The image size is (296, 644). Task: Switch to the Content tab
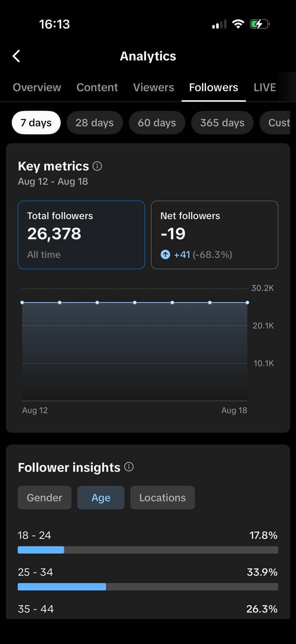[97, 87]
